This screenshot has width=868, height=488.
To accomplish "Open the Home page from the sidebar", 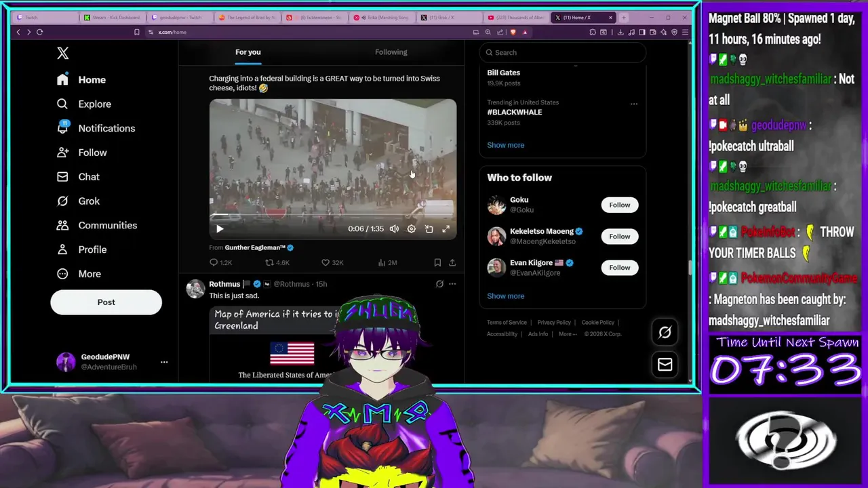I will tap(81, 79).
